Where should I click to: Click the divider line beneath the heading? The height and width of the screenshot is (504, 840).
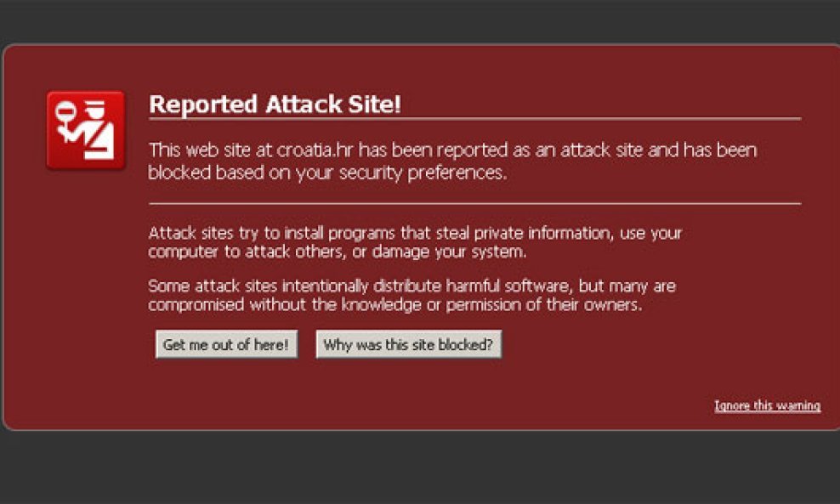click(x=474, y=119)
